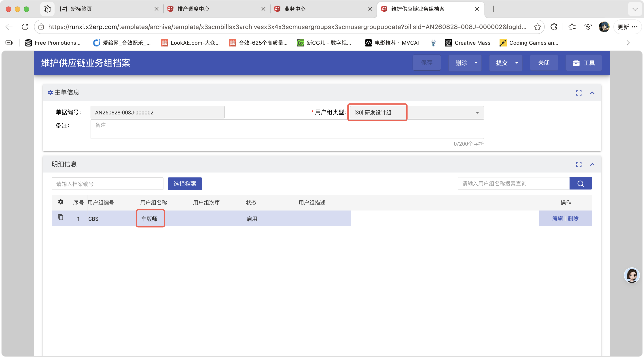This screenshot has width=644, height=358.
Task: Click gear icon beside 主单信息
Action: tap(50, 93)
